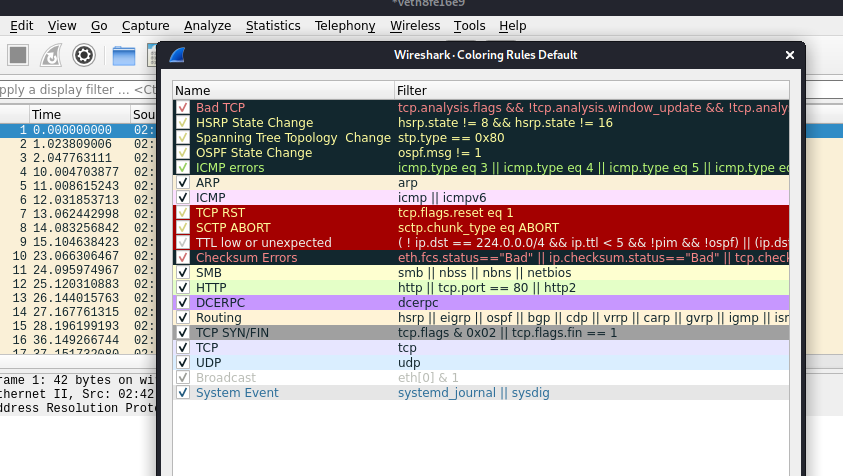
Task: Select the eth[0] & 1 filter
Action: pos(428,378)
